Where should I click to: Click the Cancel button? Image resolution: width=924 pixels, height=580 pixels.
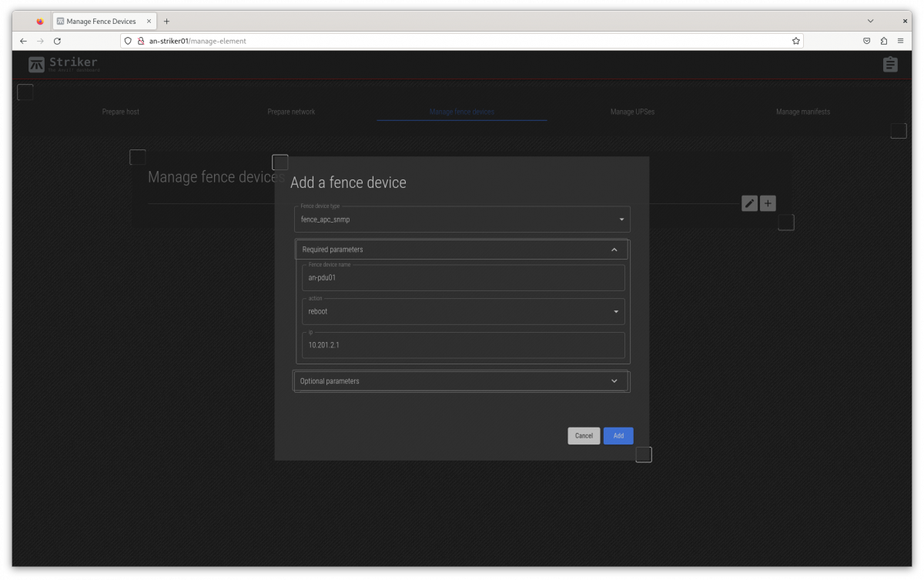coord(584,436)
